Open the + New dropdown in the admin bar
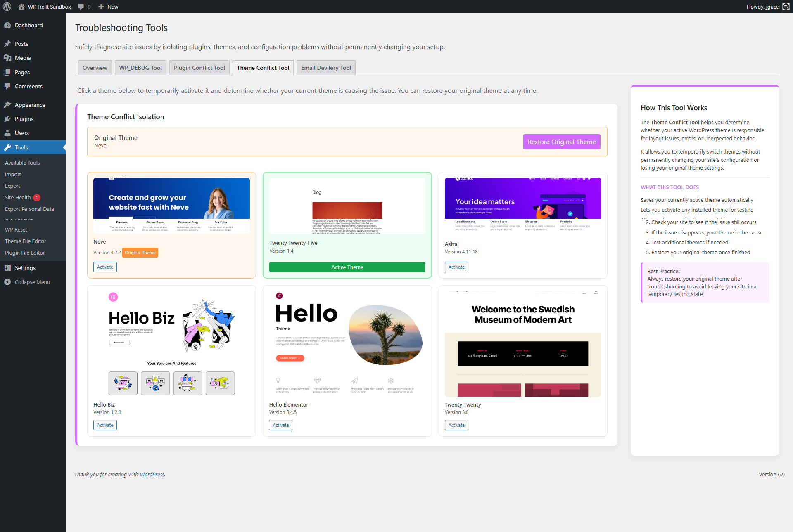 coord(108,7)
